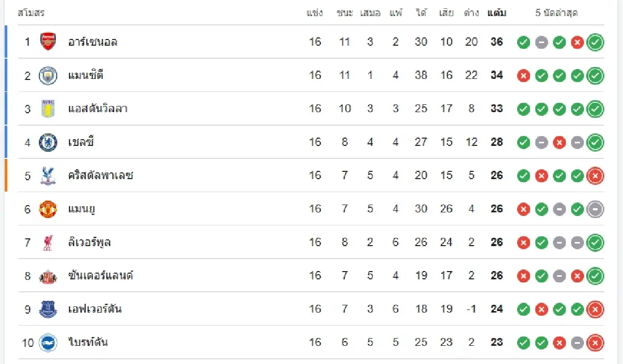Open the ลิเวอร์พูล team link

click(89, 242)
